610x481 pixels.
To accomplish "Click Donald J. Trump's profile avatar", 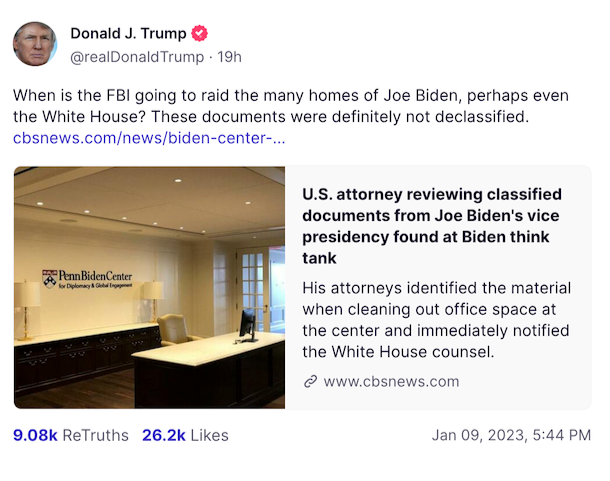I will coord(35,44).
